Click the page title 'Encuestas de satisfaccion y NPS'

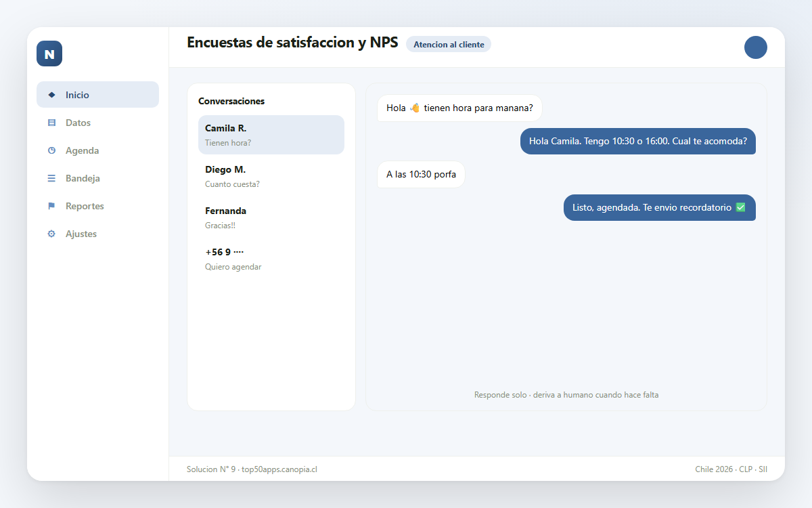292,42
